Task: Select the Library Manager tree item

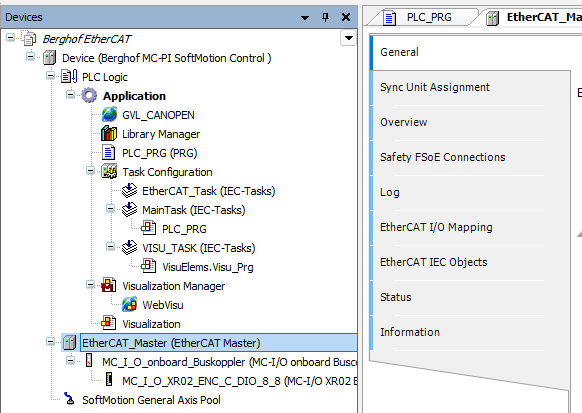Action: tap(161, 134)
